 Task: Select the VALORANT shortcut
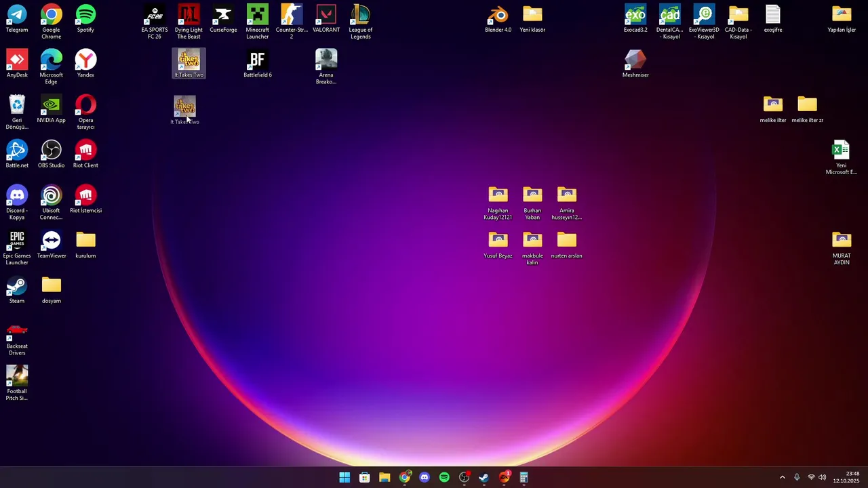[x=326, y=18]
